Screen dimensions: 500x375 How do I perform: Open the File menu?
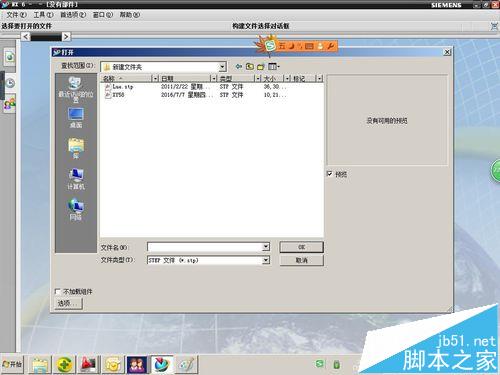[16, 15]
